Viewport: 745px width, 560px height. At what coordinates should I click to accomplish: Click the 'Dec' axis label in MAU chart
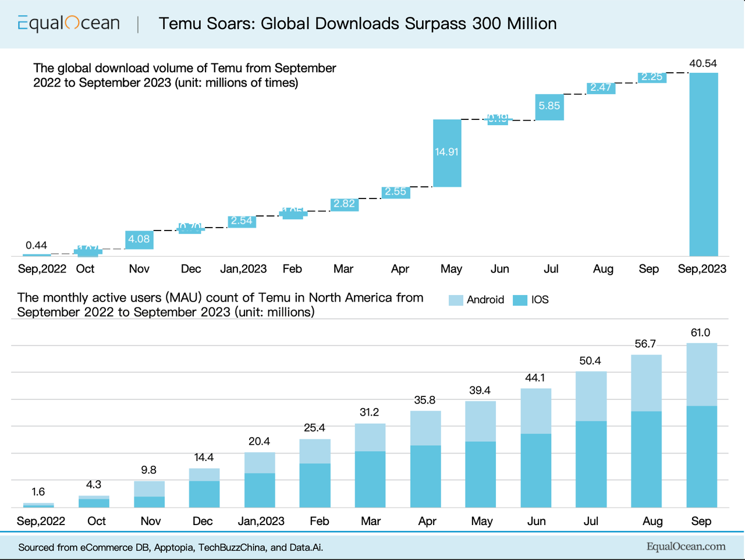[203, 521]
